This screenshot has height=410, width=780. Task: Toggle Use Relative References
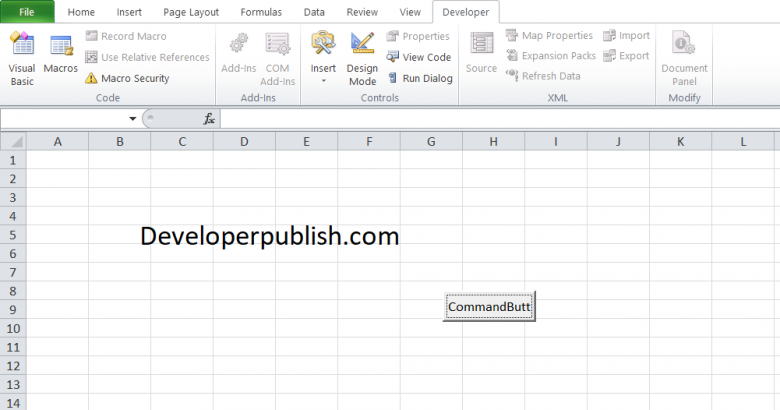pyautogui.click(x=147, y=57)
